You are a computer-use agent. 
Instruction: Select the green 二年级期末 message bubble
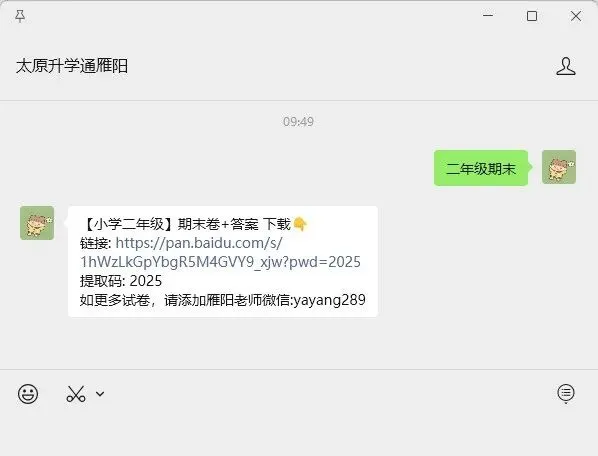point(481,168)
